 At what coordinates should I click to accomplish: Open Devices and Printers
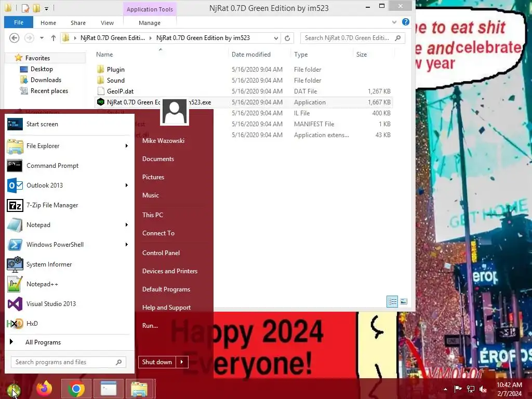(x=170, y=271)
